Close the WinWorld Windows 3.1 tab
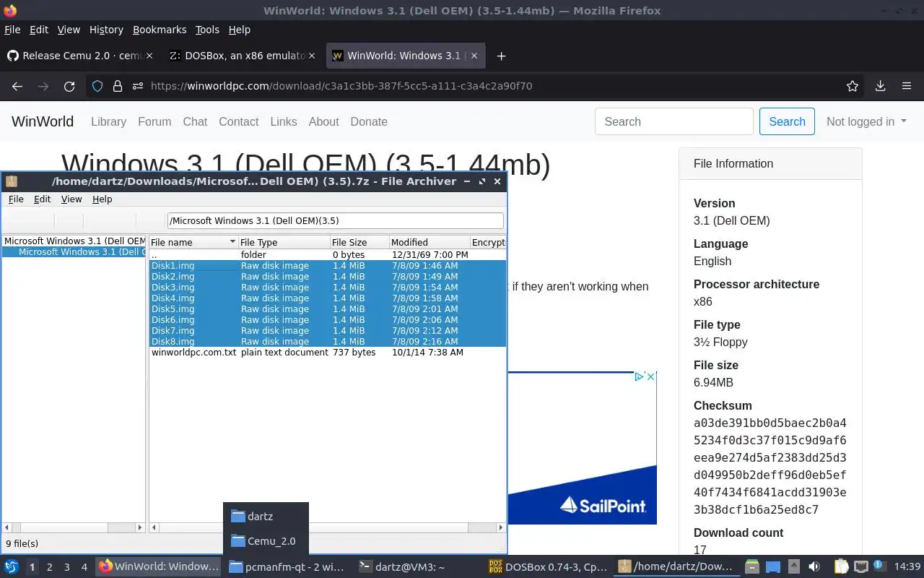The image size is (924, 578). coord(474,56)
